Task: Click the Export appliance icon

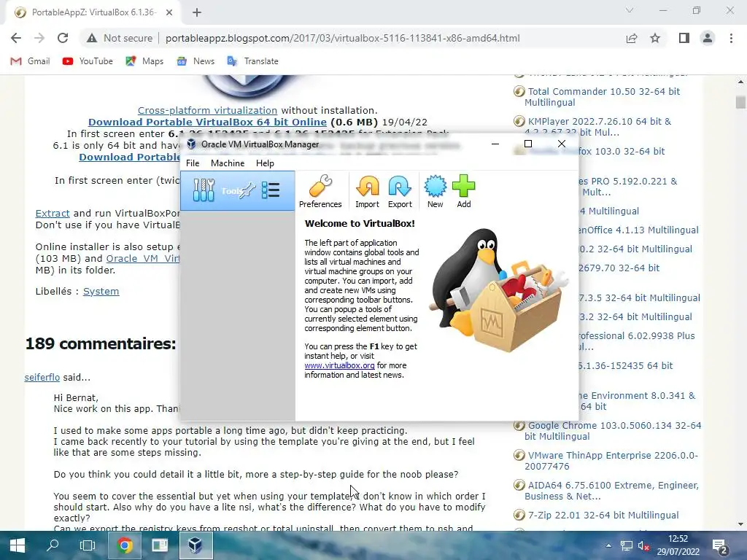Action: (x=400, y=192)
